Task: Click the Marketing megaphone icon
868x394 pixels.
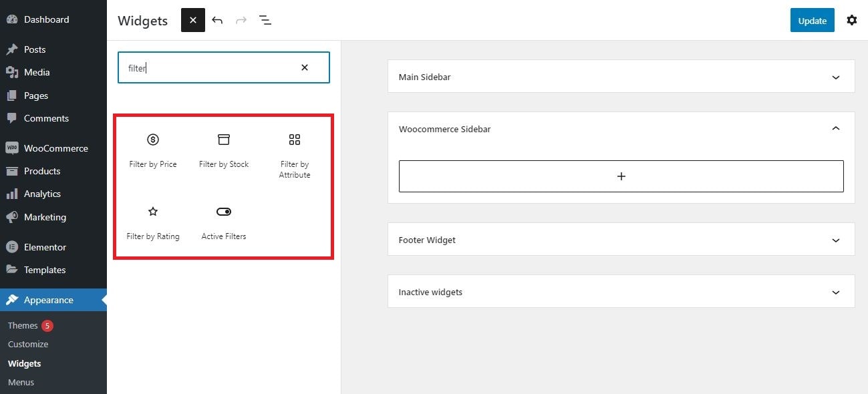Action: pos(12,217)
